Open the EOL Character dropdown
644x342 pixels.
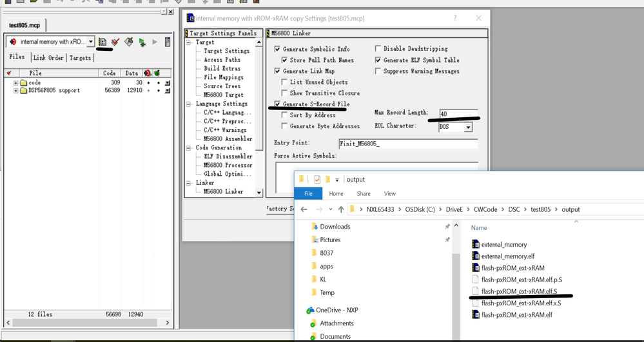(x=468, y=128)
